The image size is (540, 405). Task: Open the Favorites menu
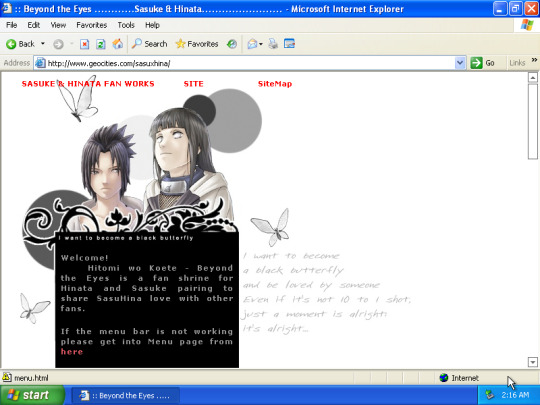click(x=92, y=25)
